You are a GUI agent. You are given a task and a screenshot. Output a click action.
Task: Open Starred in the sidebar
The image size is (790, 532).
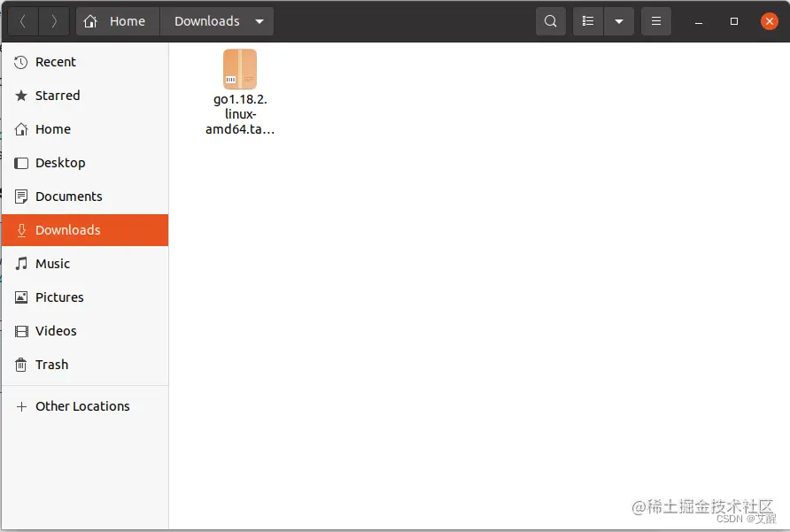[x=85, y=96]
